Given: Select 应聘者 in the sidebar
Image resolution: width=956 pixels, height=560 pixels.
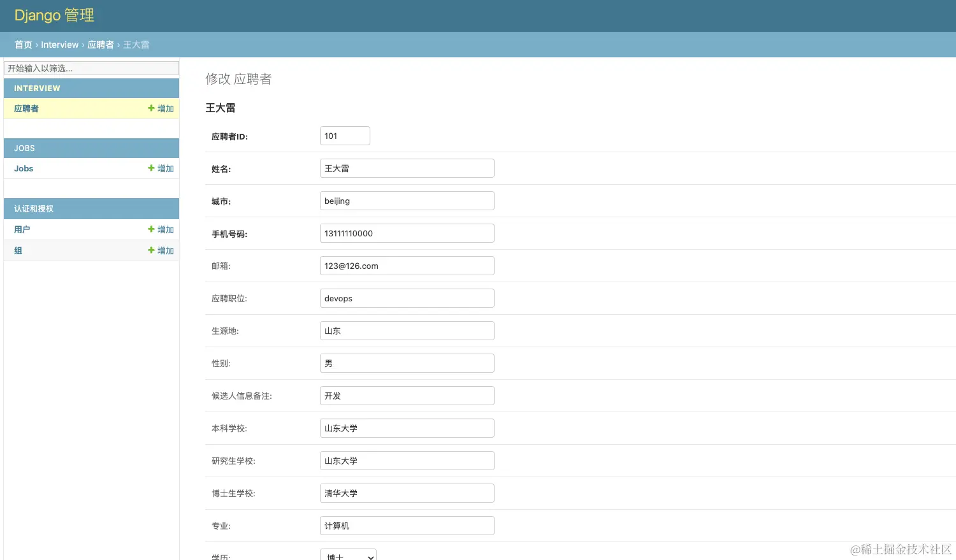Looking at the screenshot, I should pos(26,109).
